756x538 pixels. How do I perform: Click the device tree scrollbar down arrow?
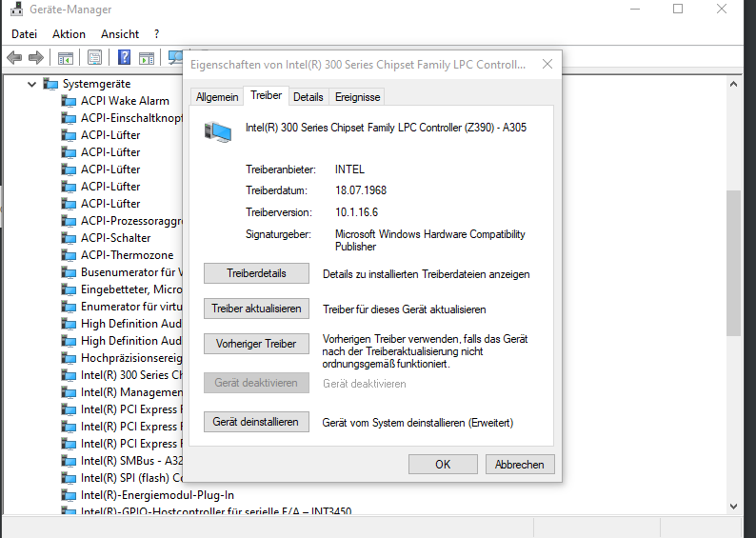(733, 507)
